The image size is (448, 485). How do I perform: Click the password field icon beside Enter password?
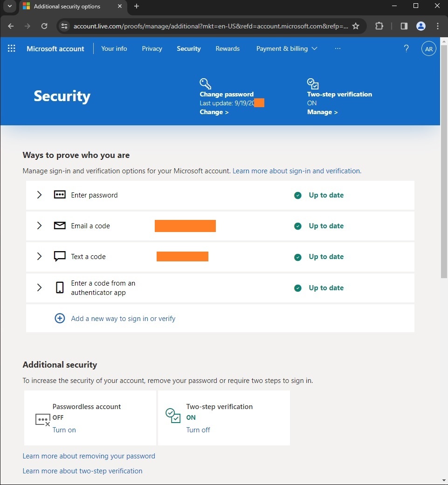60,195
